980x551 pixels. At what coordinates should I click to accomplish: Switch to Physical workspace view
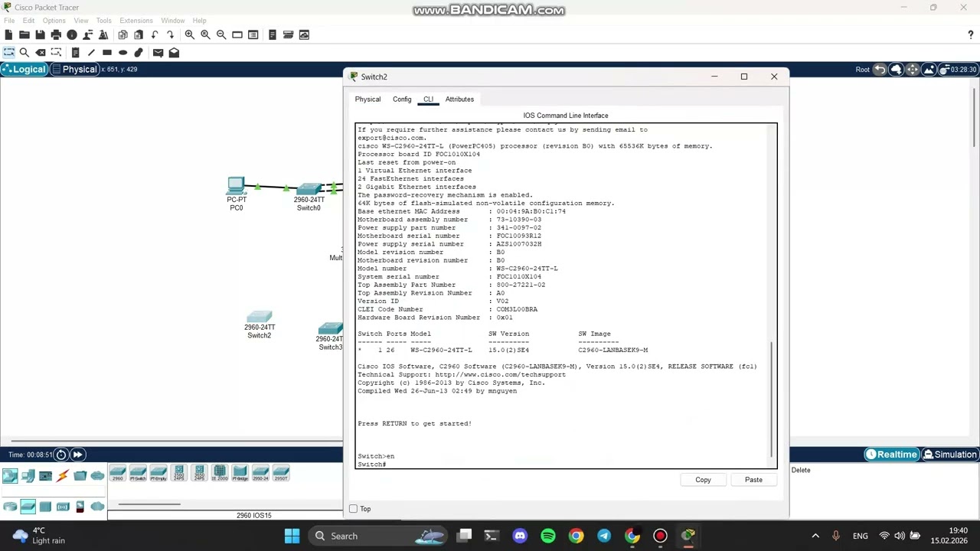[75, 70]
